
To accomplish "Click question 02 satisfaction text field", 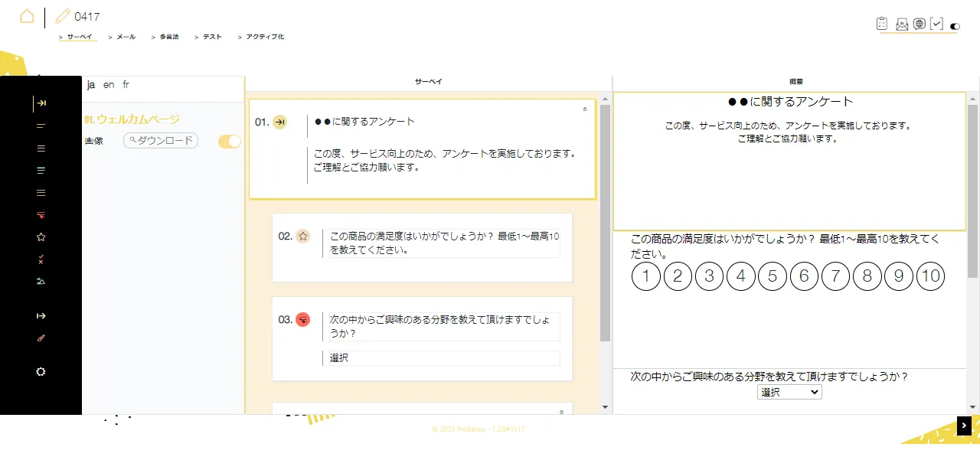I will tap(444, 243).
